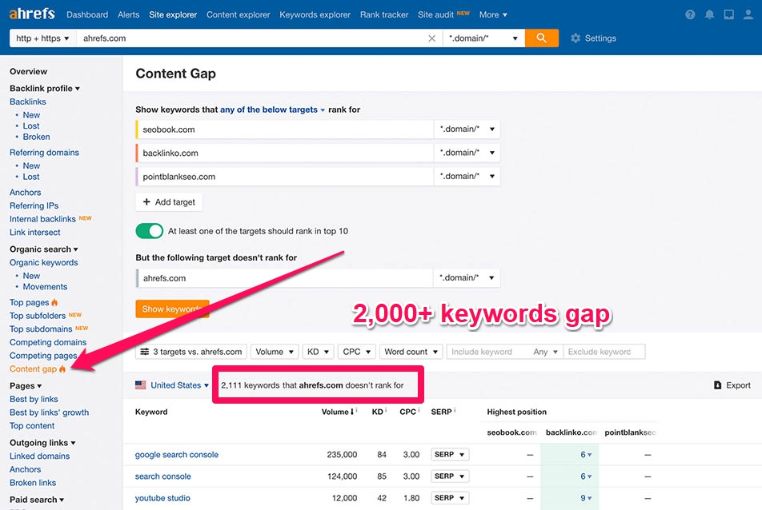Click the screen/monitor icon in header
Screen dimensions: 762x510
point(729,15)
